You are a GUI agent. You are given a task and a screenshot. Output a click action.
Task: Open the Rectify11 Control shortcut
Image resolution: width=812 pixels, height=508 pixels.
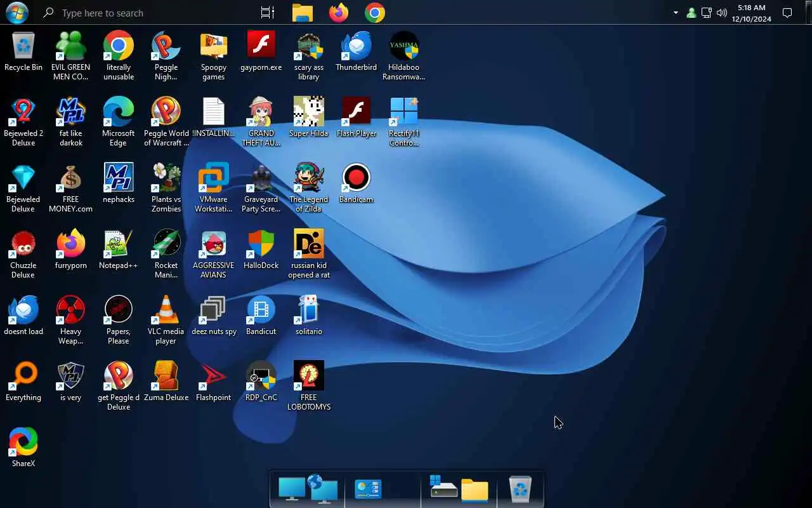[404, 122]
